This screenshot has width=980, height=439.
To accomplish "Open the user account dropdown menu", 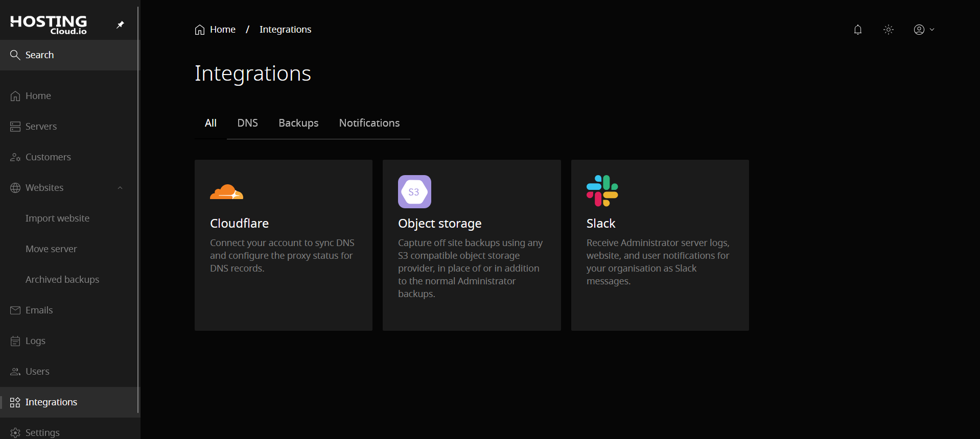I will [924, 30].
